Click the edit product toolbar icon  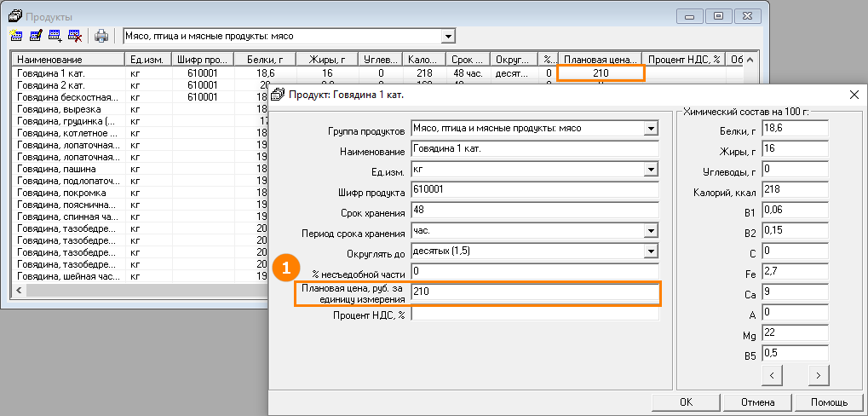pyautogui.click(x=36, y=36)
